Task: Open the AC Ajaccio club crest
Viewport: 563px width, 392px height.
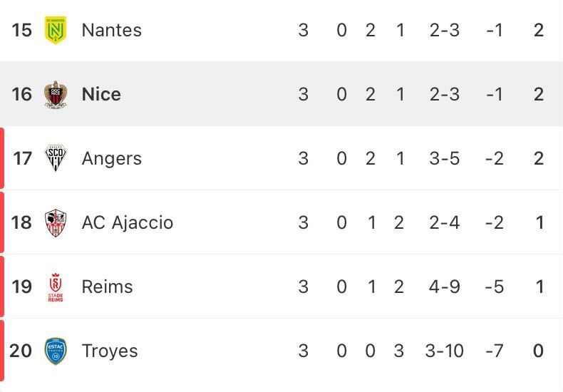Action: point(56,222)
